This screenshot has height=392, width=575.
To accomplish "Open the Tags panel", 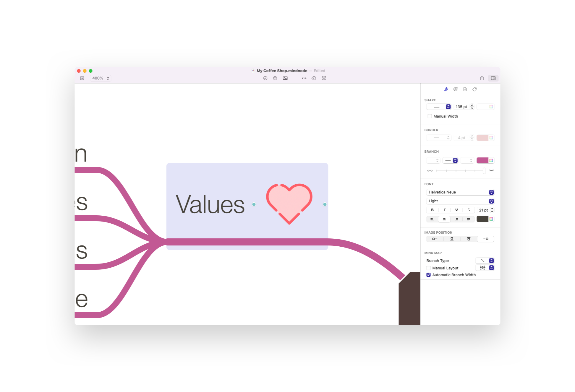I will [475, 89].
